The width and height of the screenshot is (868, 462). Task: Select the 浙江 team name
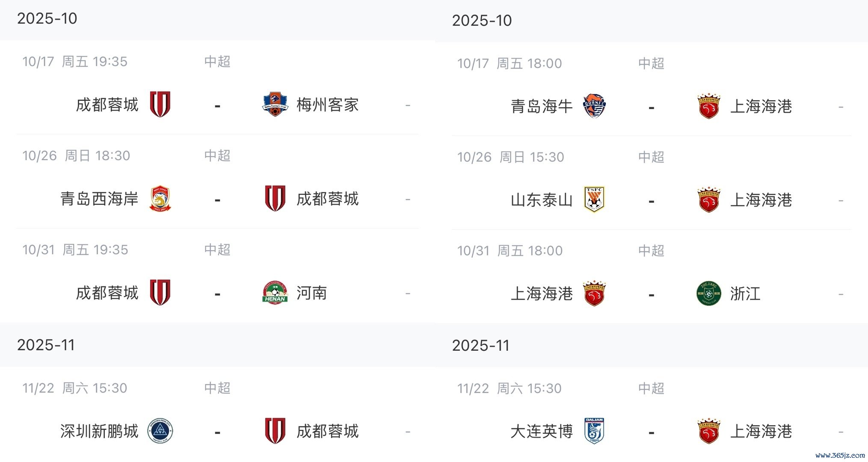(x=746, y=294)
